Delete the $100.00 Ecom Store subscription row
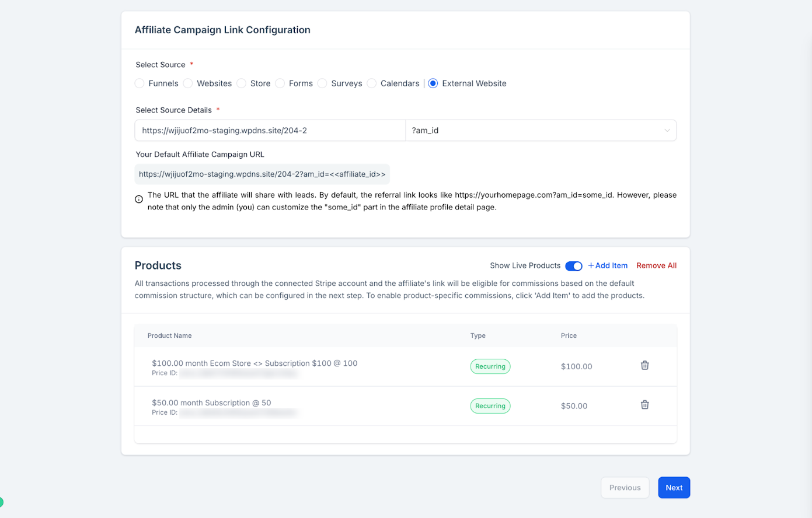Image resolution: width=812 pixels, height=518 pixels. click(644, 365)
